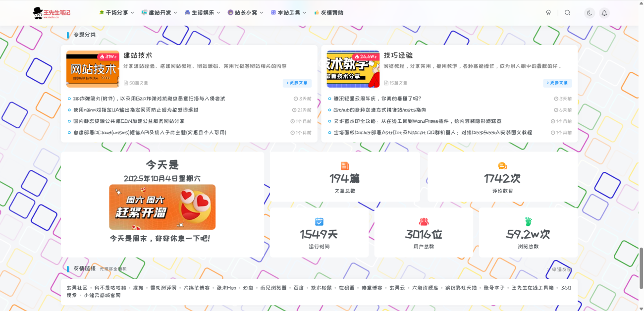Click the search magnifier icon in header
This screenshot has height=311, width=644.
567,13
